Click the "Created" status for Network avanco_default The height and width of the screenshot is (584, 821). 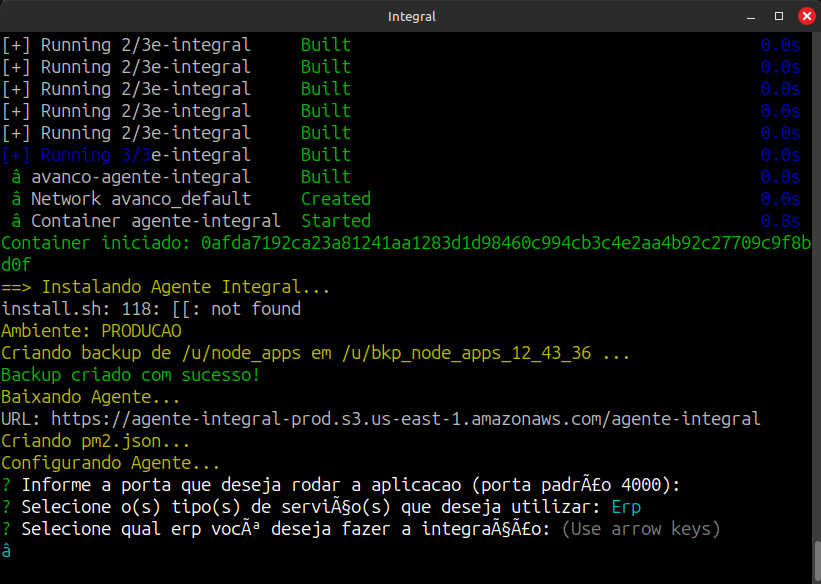[335, 199]
